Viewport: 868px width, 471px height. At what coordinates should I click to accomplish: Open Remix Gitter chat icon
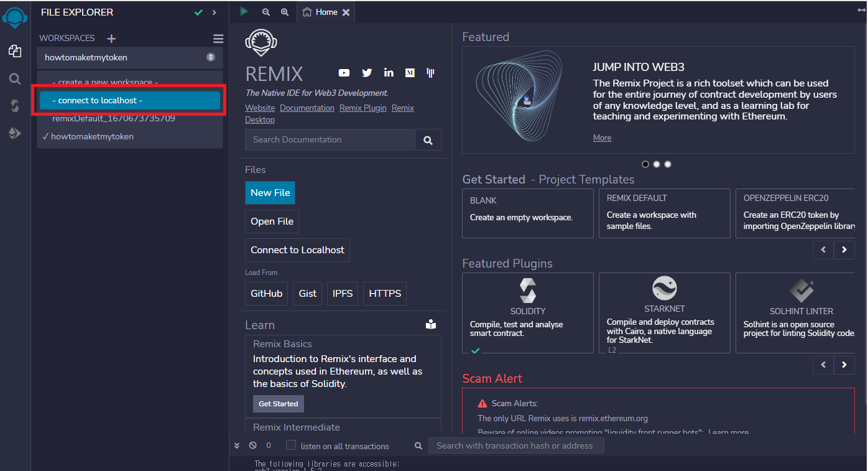pyautogui.click(x=430, y=73)
